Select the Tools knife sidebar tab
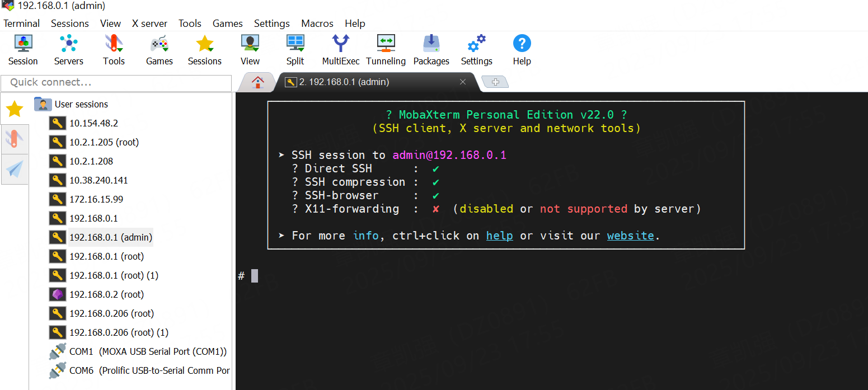 point(14,139)
